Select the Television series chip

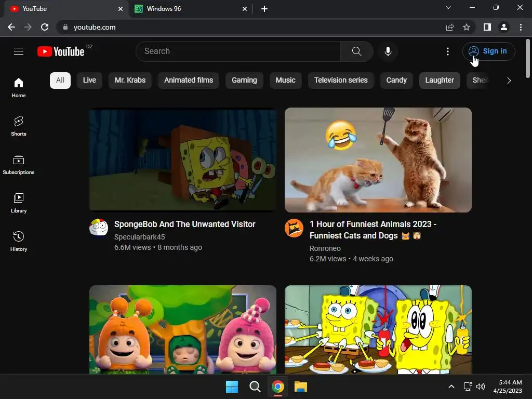click(341, 81)
